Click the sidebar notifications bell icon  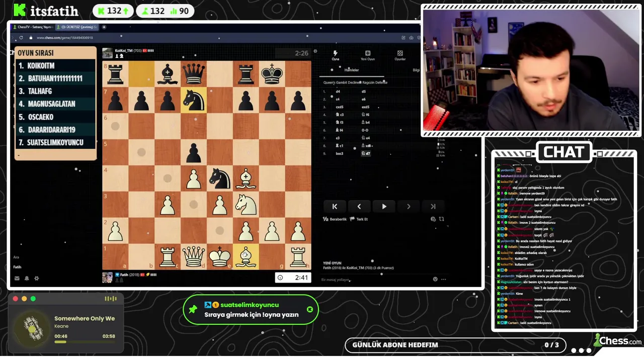[x=27, y=278]
